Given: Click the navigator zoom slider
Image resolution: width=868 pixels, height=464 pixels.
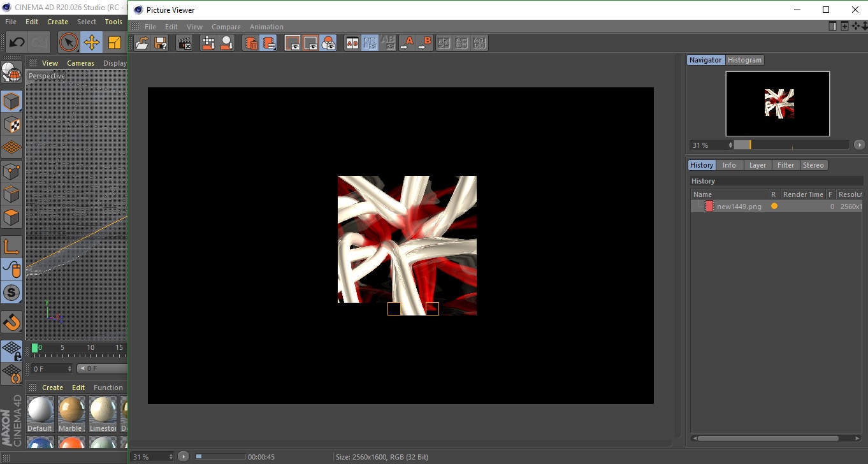Looking at the screenshot, I should tap(791, 145).
